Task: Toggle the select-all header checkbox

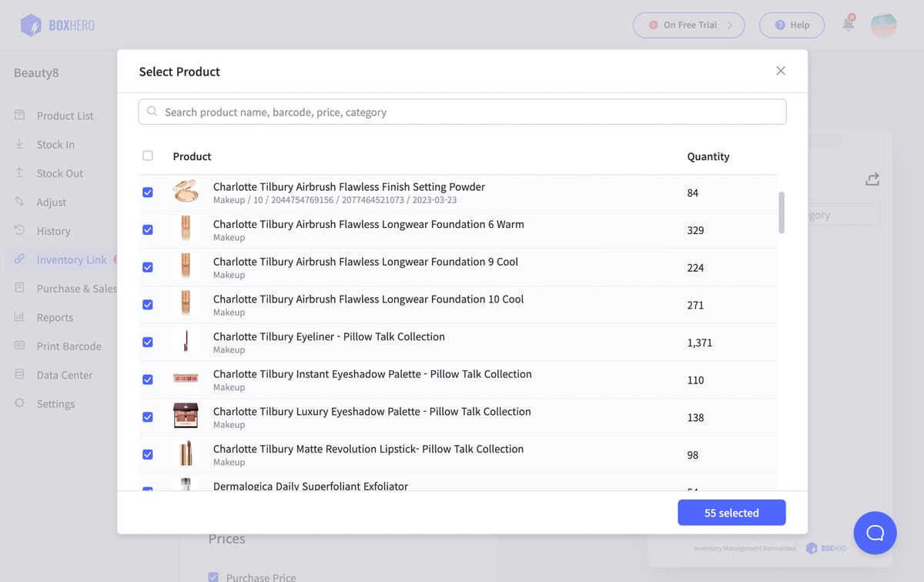Action: pos(148,156)
